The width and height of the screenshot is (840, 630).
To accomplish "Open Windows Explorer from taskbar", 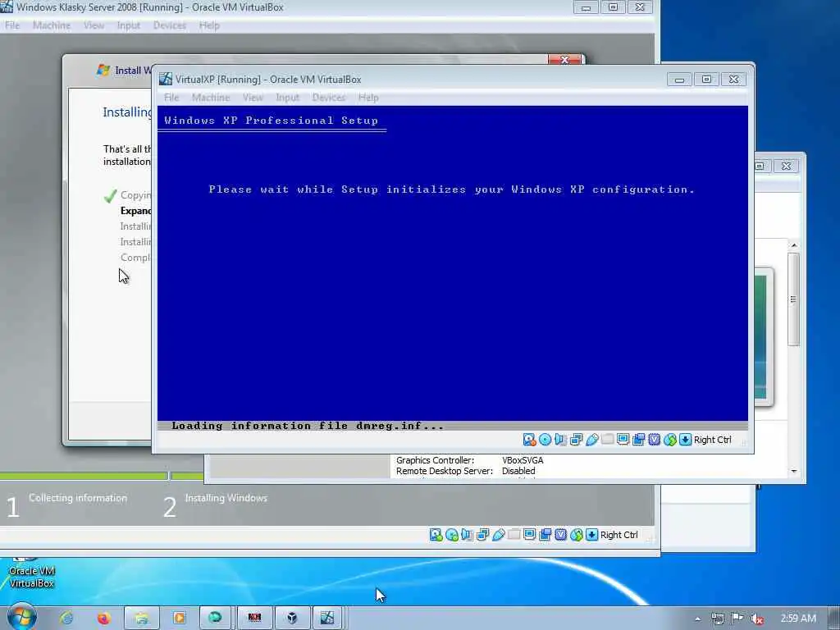I will click(x=141, y=618).
